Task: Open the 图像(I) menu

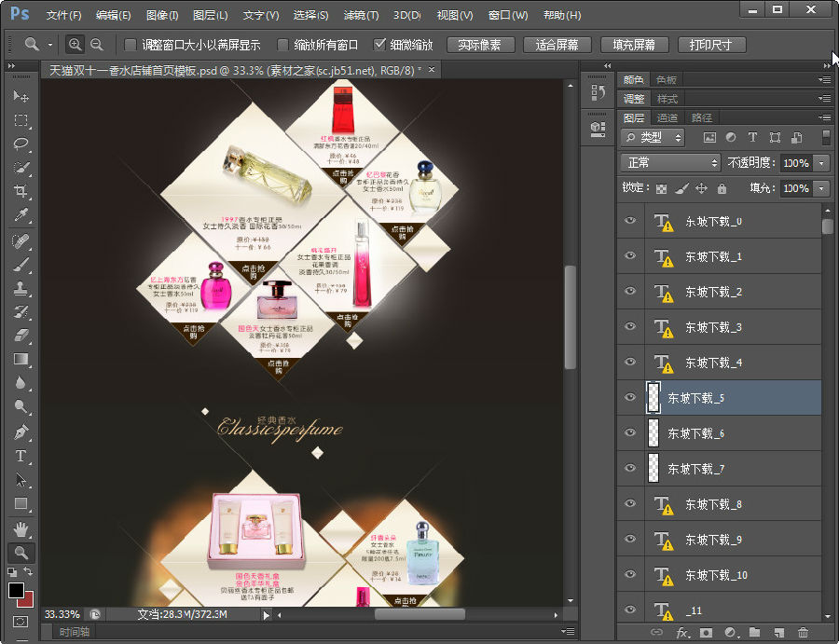Action: (x=162, y=16)
